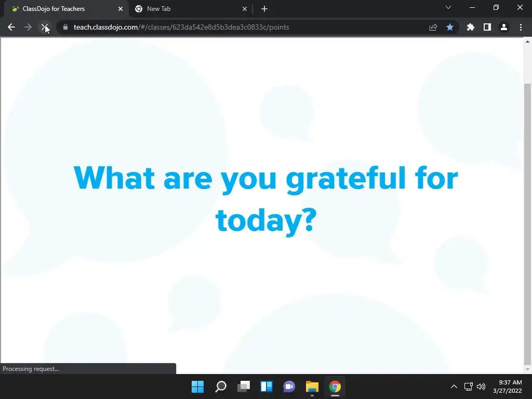Close the New Tab tab

(245, 9)
